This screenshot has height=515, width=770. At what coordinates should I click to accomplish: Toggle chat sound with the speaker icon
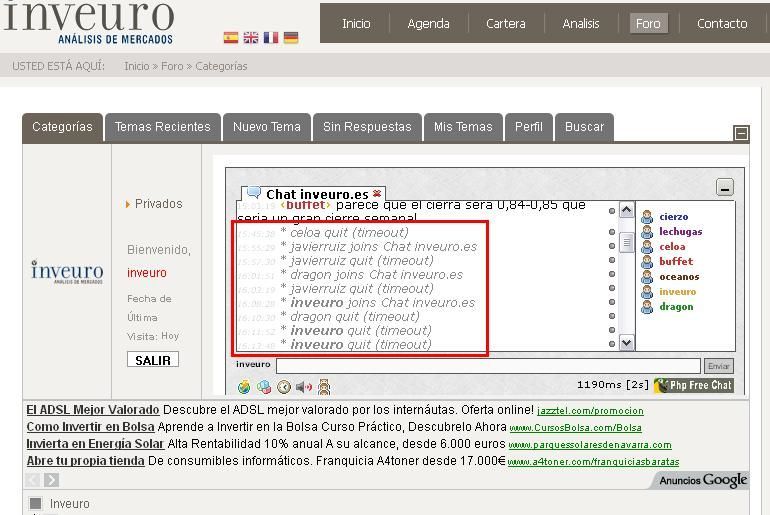[304, 387]
